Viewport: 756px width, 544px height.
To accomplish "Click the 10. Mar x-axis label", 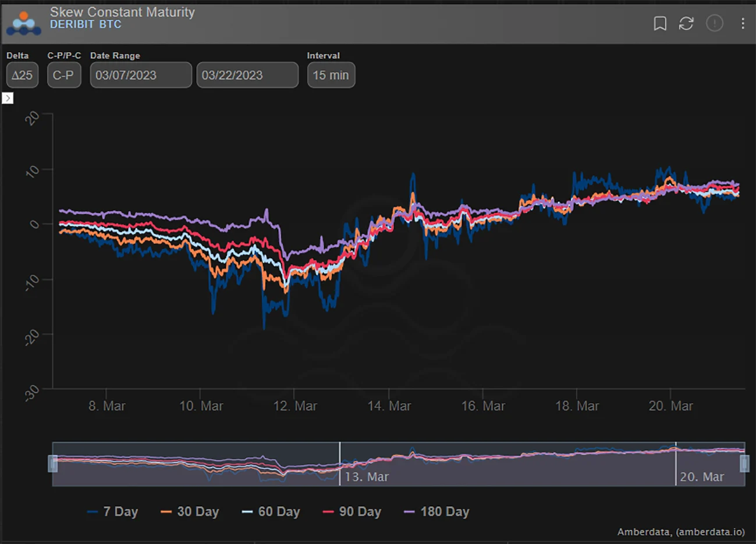I will (x=201, y=406).
